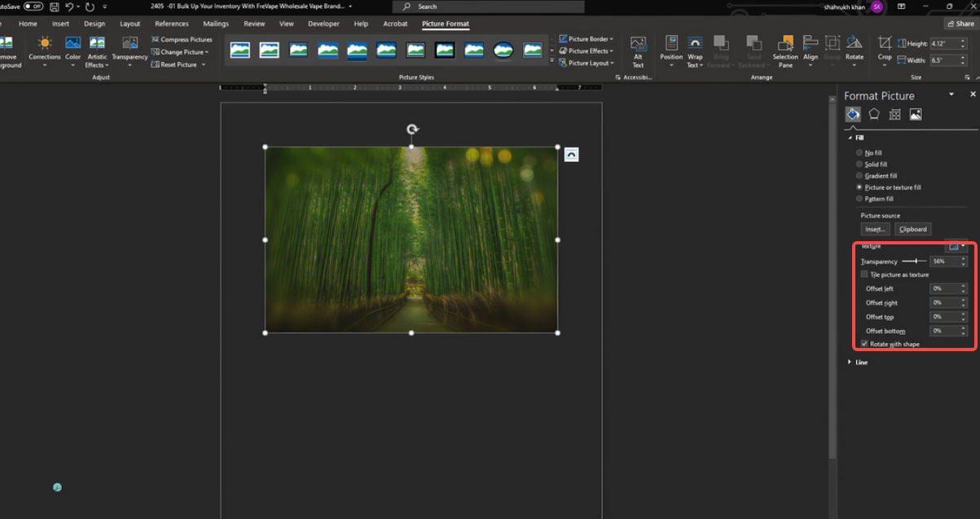Click the Search box in title bar
Screen dimensions: 980x519
(x=488, y=7)
